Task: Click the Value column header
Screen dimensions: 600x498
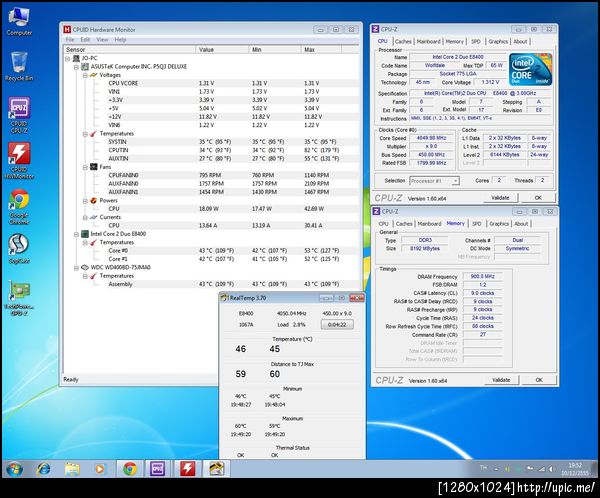Action: pos(222,49)
